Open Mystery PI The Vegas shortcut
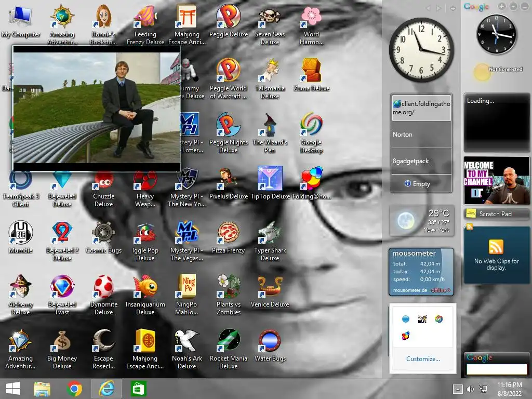This screenshot has height=399, width=532. pyautogui.click(x=187, y=241)
